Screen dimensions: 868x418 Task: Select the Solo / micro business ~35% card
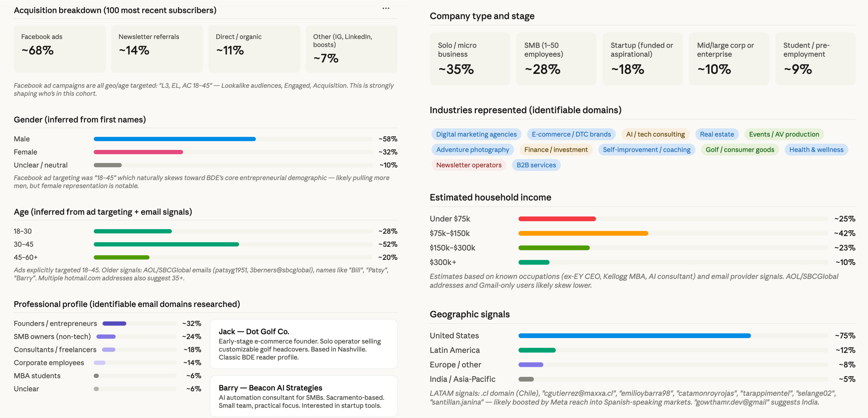point(469,59)
